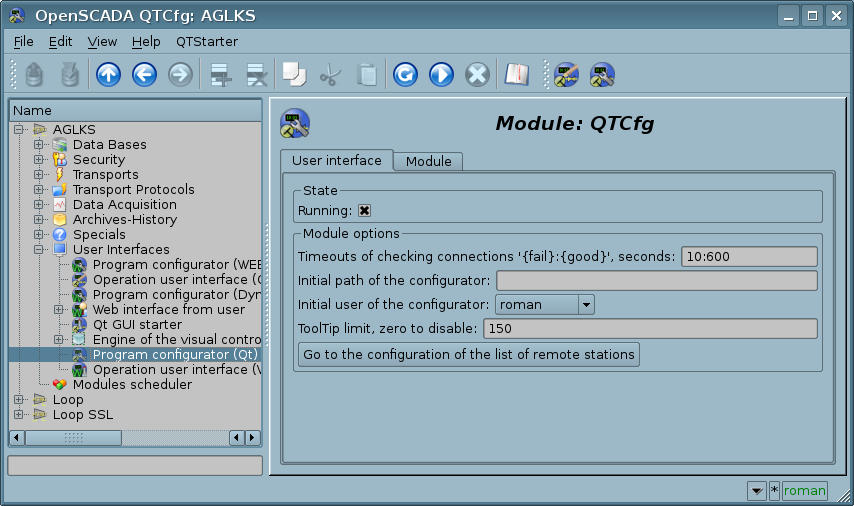
Task: Navigate forward with the right arrow icon
Action: (x=180, y=75)
